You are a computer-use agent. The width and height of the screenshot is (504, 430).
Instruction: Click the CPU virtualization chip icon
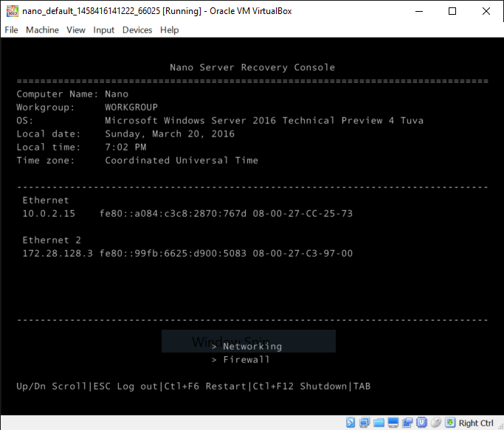click(x=421, y=423)
